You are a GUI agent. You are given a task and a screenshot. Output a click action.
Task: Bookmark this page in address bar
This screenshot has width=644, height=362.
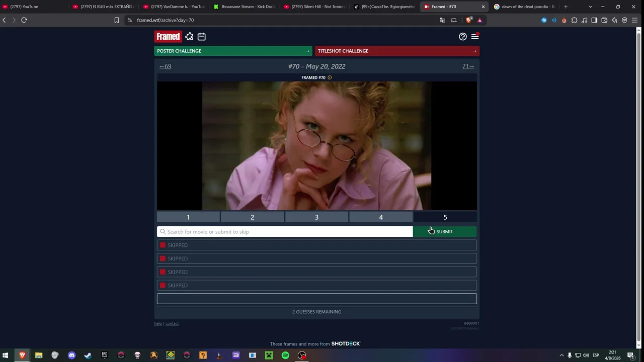point(117,20)
